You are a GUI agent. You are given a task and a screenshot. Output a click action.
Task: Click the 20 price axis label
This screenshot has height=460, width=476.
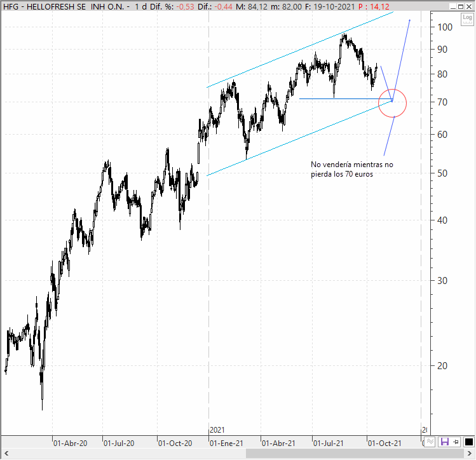(x=442, y=365)
